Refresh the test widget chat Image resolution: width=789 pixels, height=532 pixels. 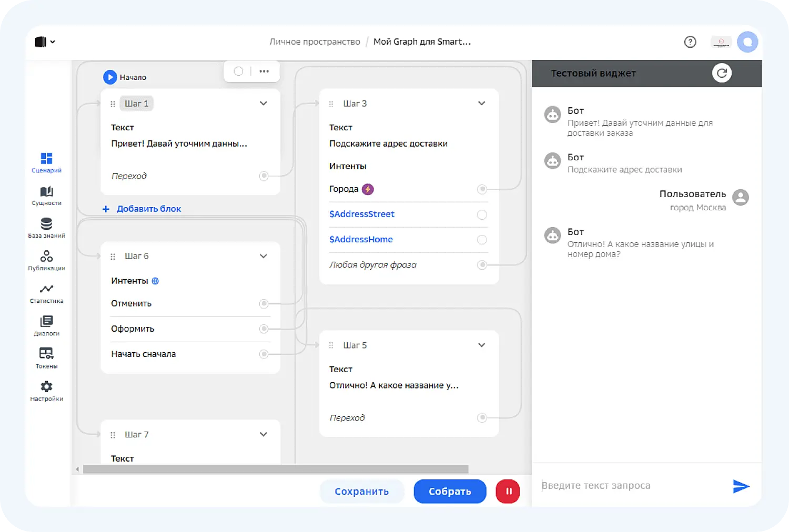722,73
